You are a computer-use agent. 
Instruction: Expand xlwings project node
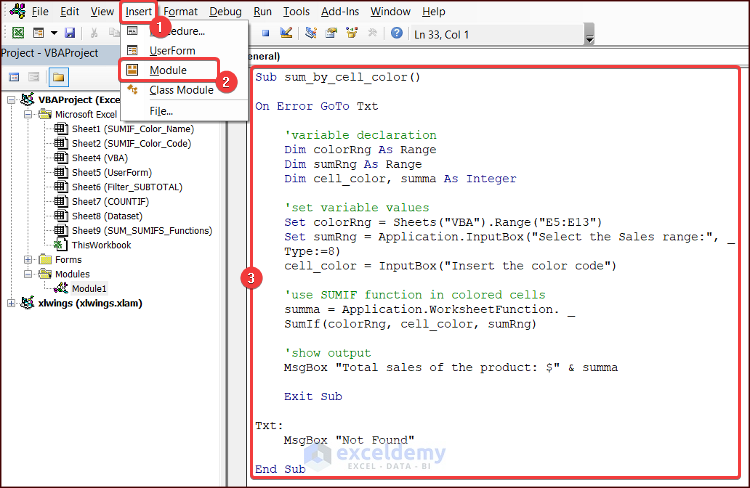tap(11, 303)
